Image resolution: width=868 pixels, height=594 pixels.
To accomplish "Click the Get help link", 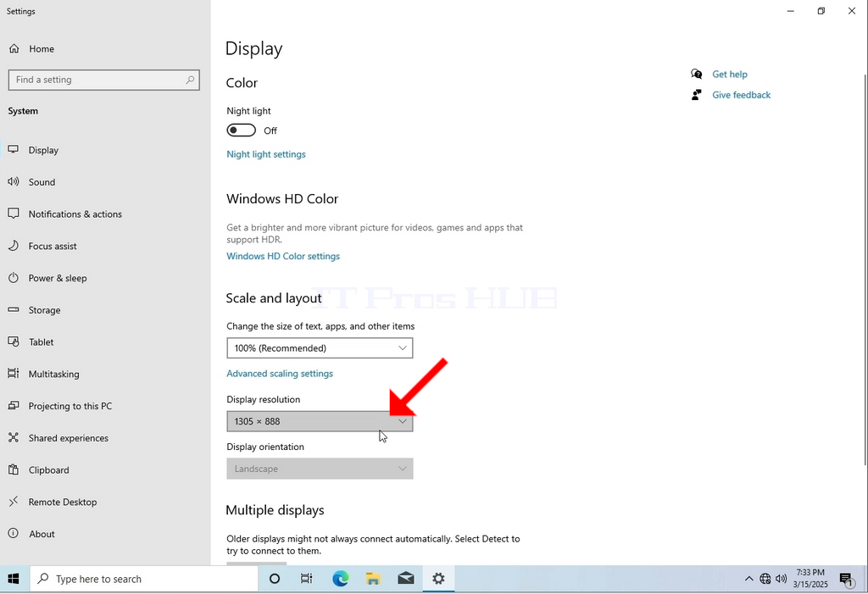I will (x=730, y=75).
